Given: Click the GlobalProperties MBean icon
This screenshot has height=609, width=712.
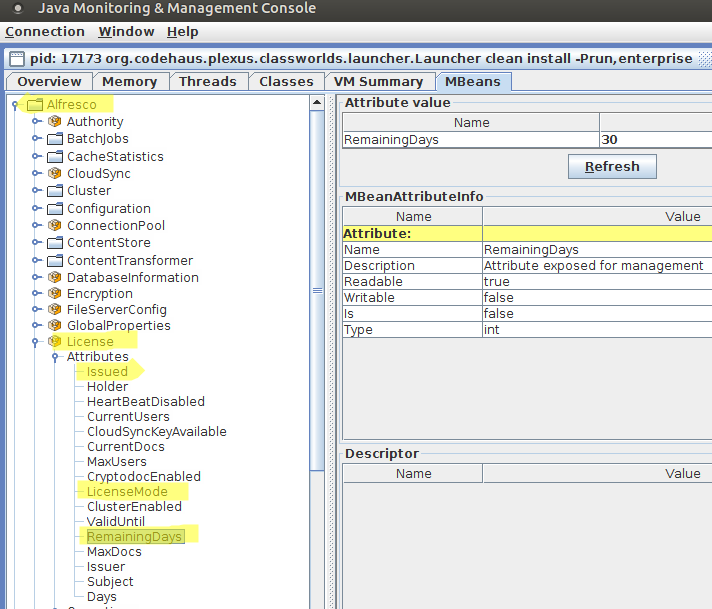Looking at the screenshot, I should (x=54, y=325).
